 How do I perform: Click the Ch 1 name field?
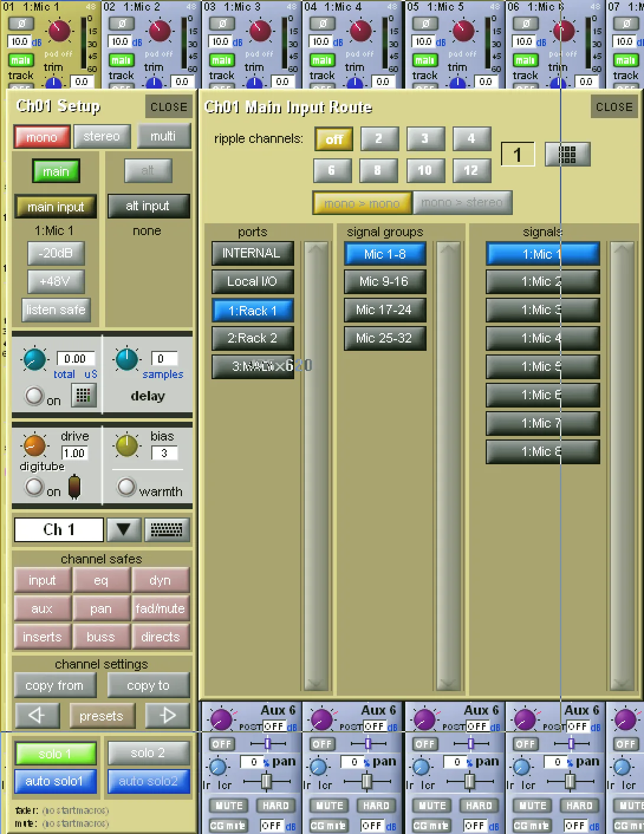(59, 530)
